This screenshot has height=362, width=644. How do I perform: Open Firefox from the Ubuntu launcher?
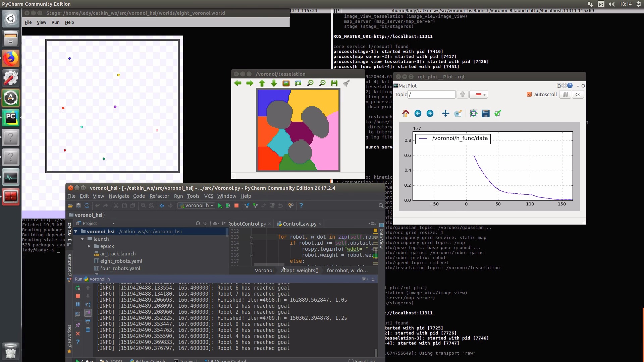tap(11, 59)
